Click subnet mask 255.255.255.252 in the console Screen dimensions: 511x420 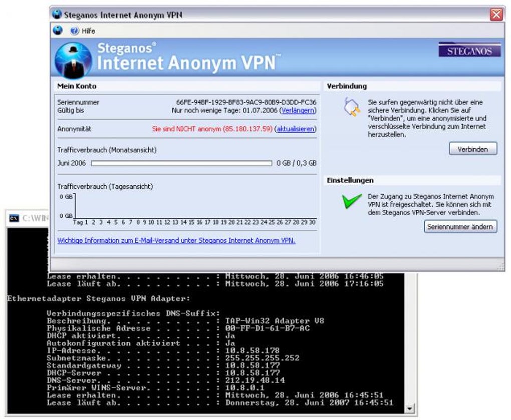tap(262, 358)
